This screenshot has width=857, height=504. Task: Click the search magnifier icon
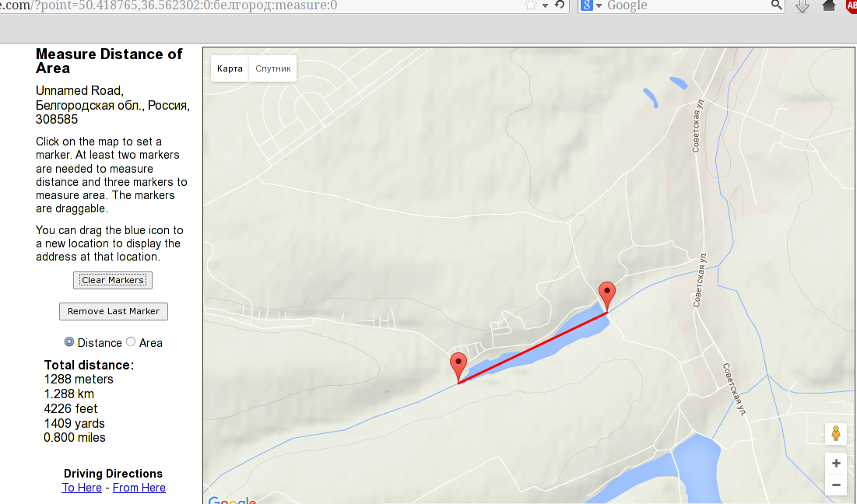[776, 5]
